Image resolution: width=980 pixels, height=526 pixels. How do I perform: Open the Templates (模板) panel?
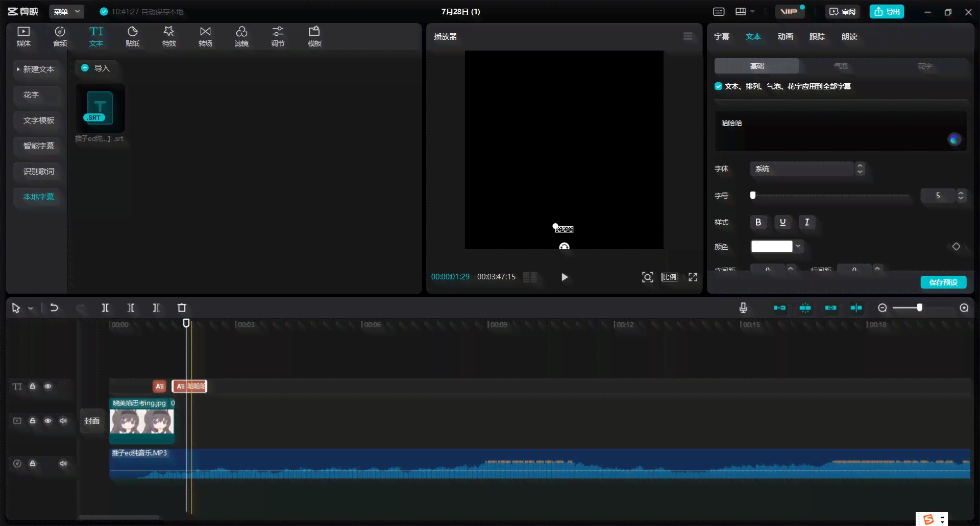coord(314,36)
